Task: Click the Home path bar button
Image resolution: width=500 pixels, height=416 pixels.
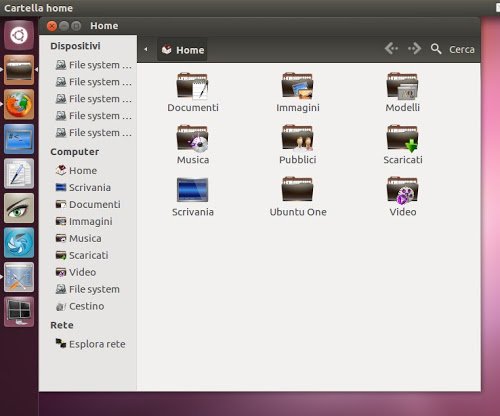Action: 183,50
